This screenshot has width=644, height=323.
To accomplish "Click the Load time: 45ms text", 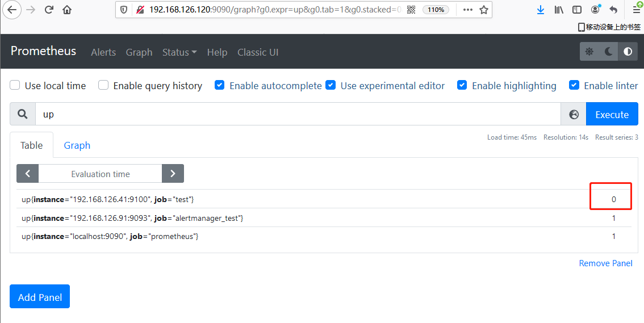I will coord(512,137).
